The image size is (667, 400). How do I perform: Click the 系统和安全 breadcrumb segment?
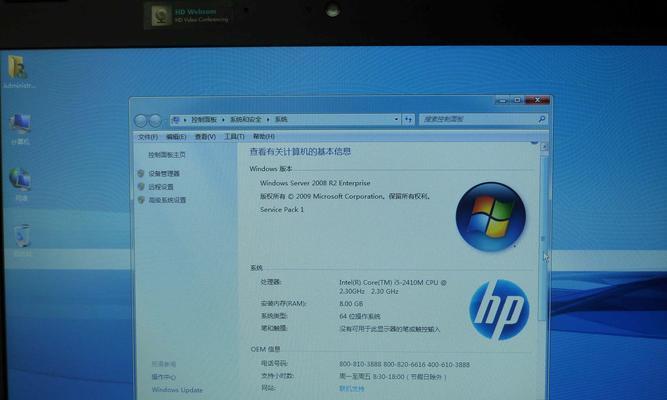click(245, 120)
